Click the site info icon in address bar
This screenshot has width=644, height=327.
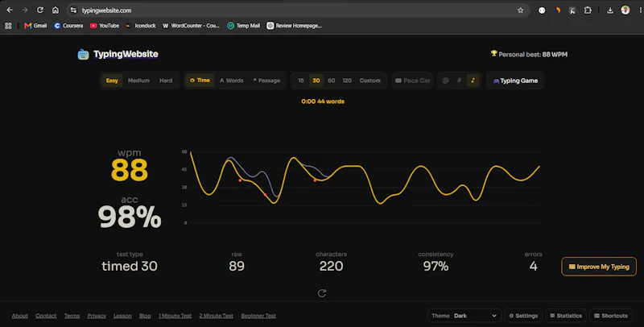pyautogui.click(x=73, y=10)
